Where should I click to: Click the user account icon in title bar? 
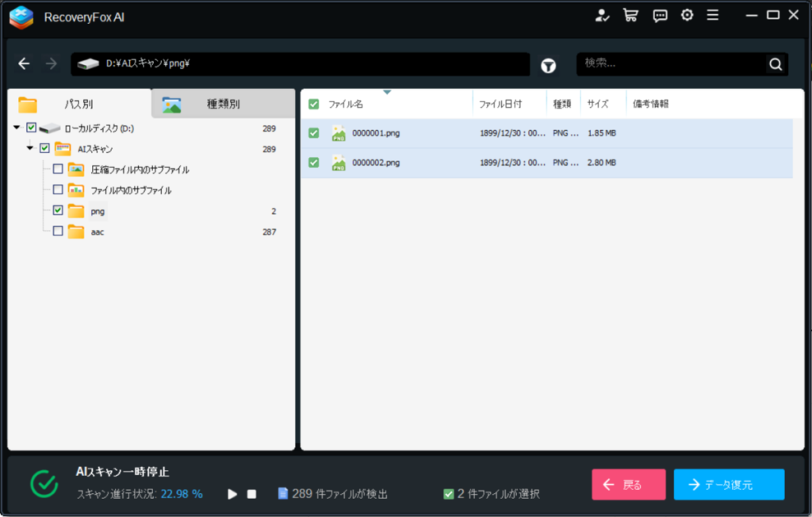pos(602,15)
